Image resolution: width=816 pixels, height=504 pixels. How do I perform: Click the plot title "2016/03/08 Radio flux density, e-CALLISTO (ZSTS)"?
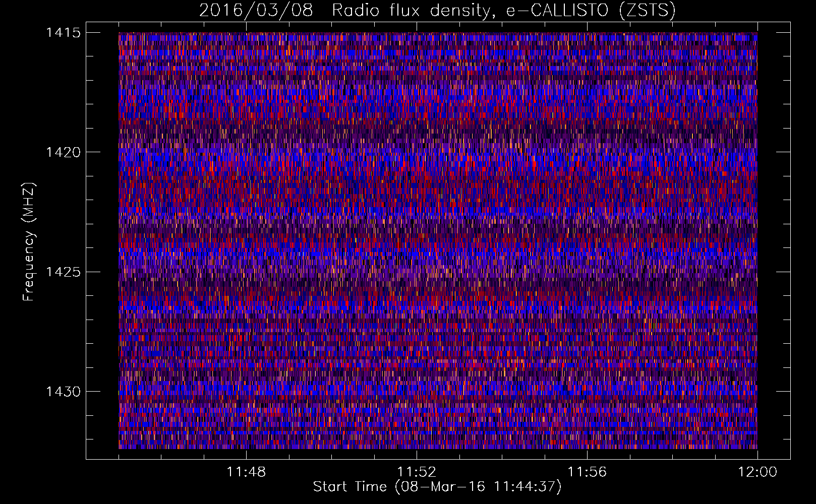click(437, 11)
